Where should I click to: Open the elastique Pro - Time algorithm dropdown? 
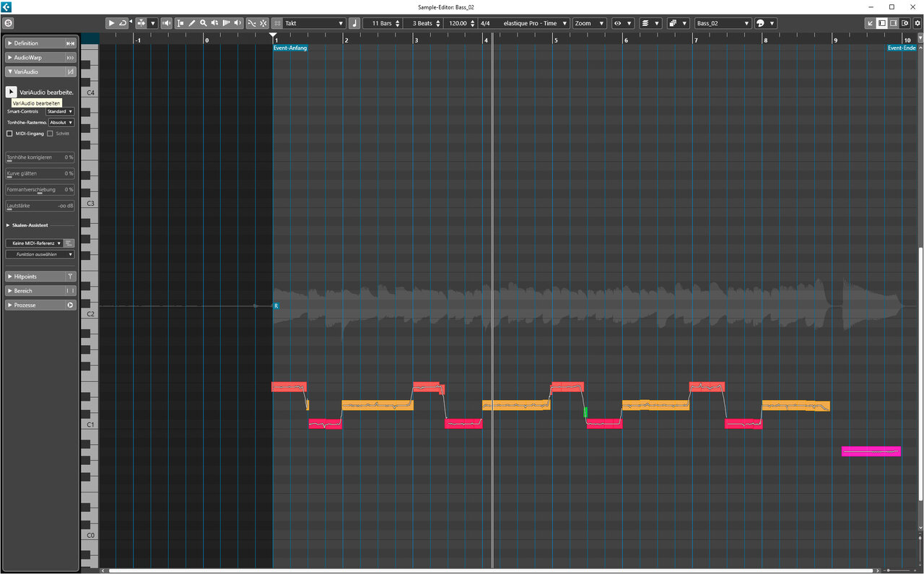[532, 23]
